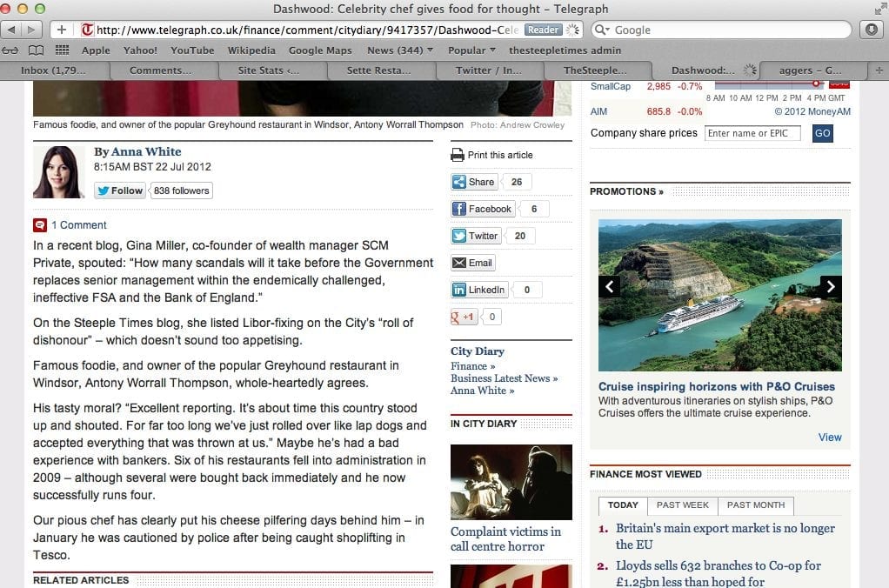Click the company name or EPIC field
Image resolution: width=889 pixels, height=588 pixels.
click(x=753, y=133)
